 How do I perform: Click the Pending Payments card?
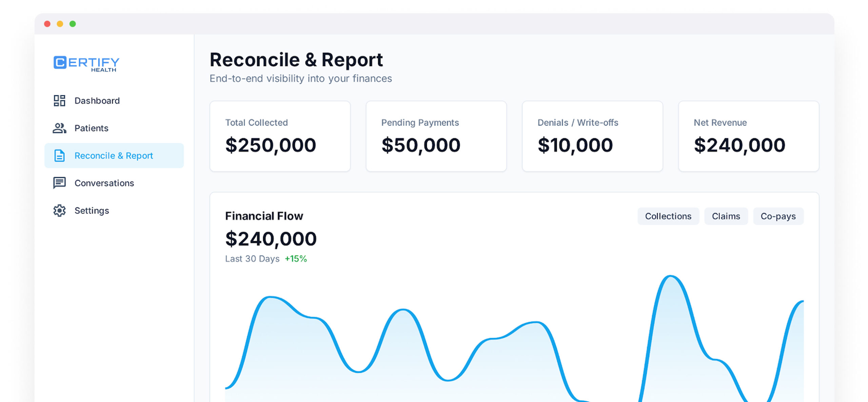pos(436,136)
